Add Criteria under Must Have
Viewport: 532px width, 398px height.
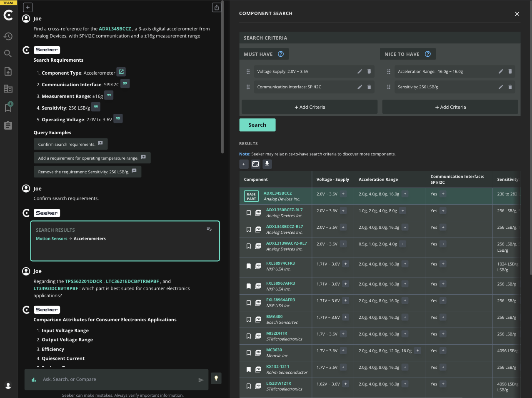point(310,107)
